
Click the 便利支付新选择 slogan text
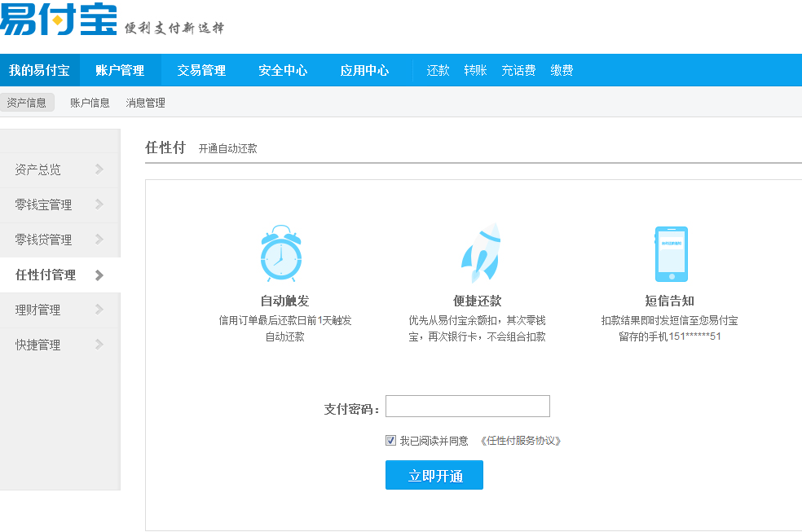[x=174, y=28]
